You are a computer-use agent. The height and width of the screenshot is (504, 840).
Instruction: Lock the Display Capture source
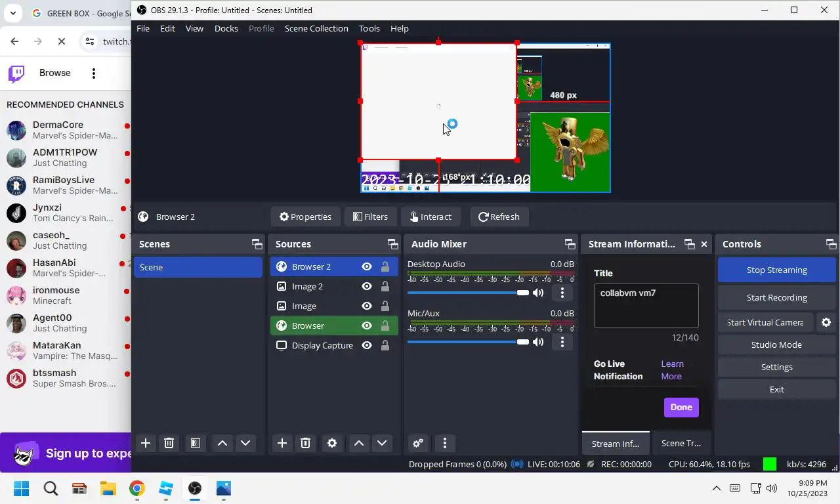pos(385,345)
